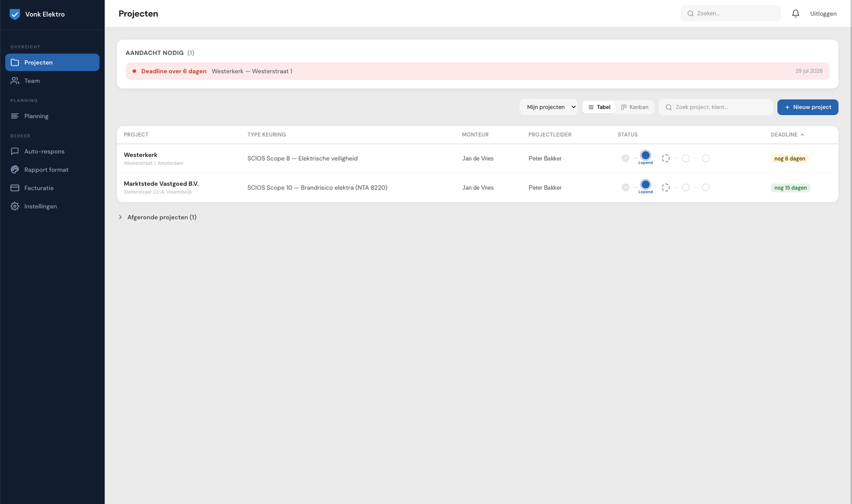Select the Lopend status step for Westerkerk
Image resolution: width=852 pixels, height=504 pixels.
pyautogui.click(x=645, y=157)
